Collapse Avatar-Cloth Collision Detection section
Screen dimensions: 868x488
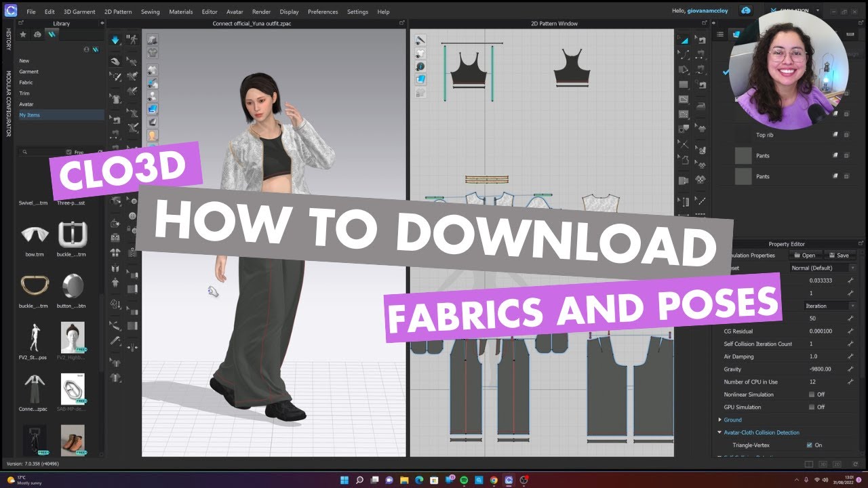click(719, 432)
